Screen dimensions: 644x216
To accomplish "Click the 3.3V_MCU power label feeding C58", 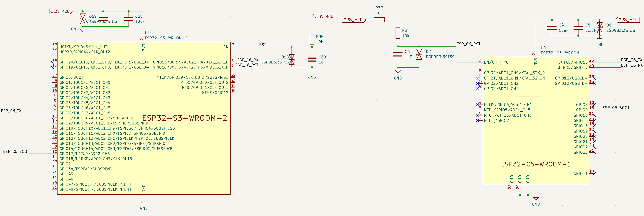I will 61,11.
